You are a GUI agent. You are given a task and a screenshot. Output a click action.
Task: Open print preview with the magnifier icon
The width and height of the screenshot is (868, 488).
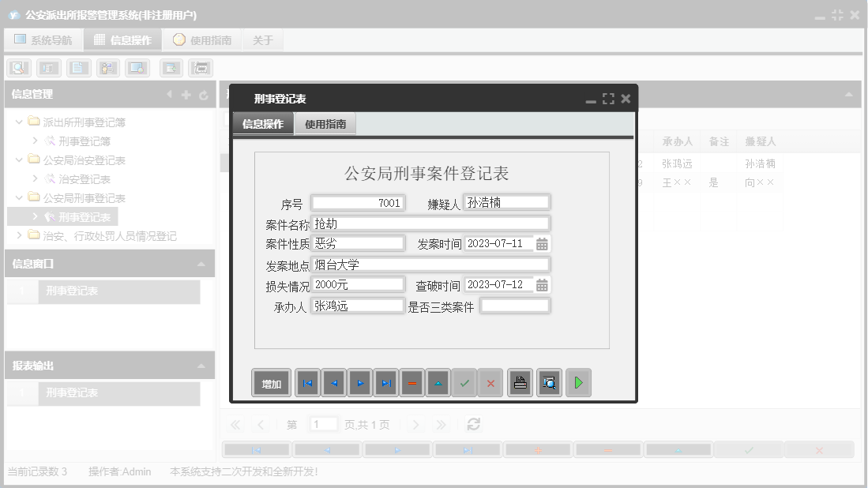549,383
